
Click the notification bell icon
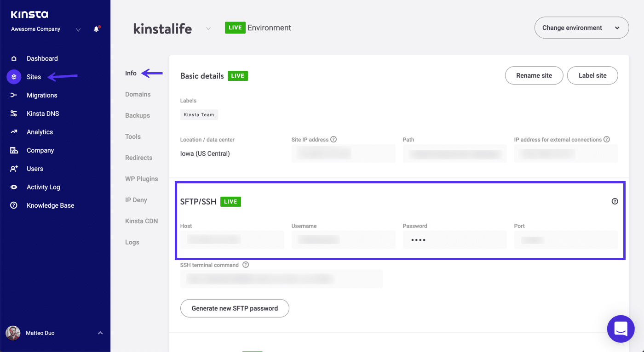[x=97, y=28]
